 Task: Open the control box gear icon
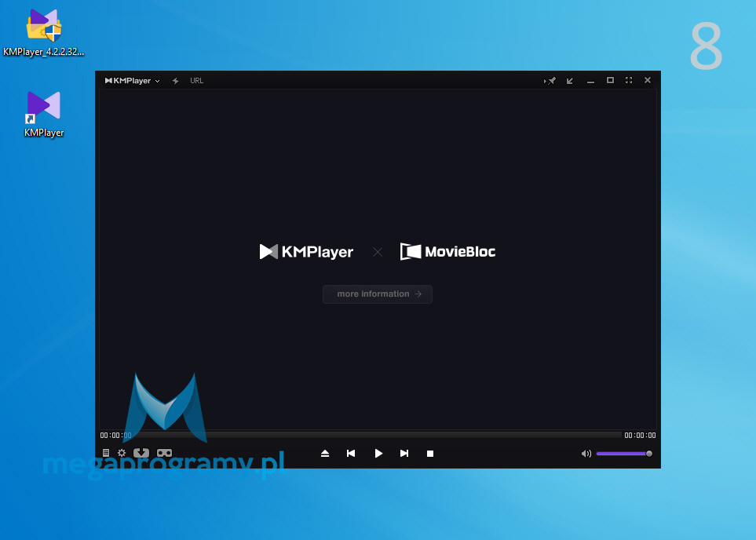pyautogui.click(x=122, y=453)
